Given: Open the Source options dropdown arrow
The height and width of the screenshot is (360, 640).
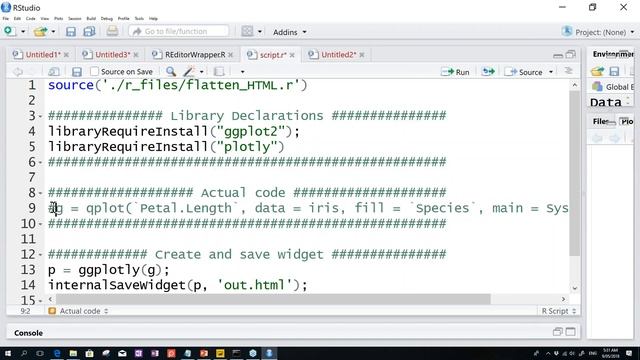Looking at the screenshot, I should coord(551,72).
